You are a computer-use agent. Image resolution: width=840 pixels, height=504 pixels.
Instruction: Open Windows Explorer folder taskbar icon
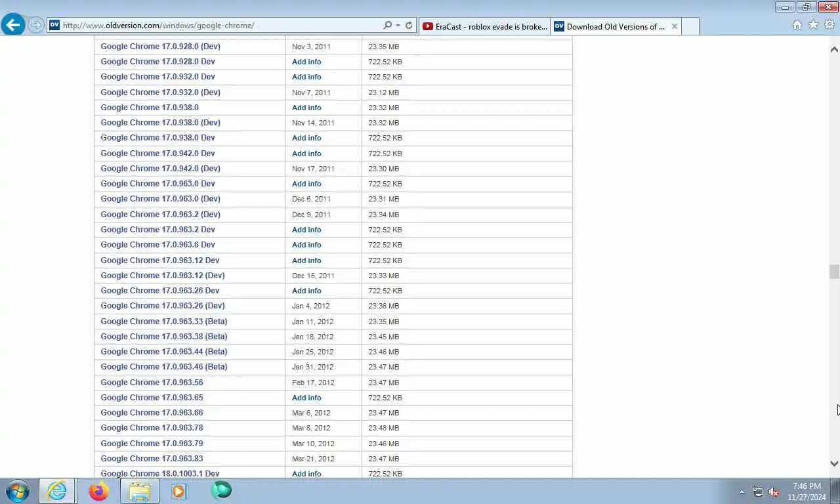coord(140,491)
